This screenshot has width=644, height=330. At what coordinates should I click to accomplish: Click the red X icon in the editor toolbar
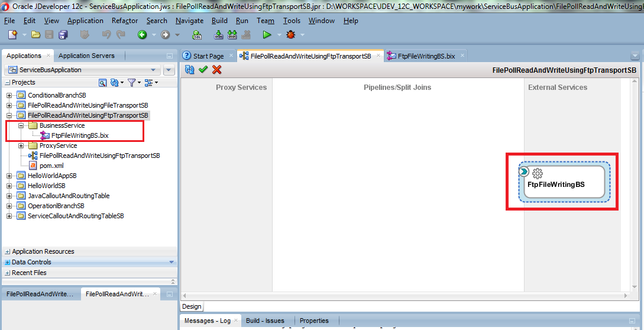click(217, 69)
